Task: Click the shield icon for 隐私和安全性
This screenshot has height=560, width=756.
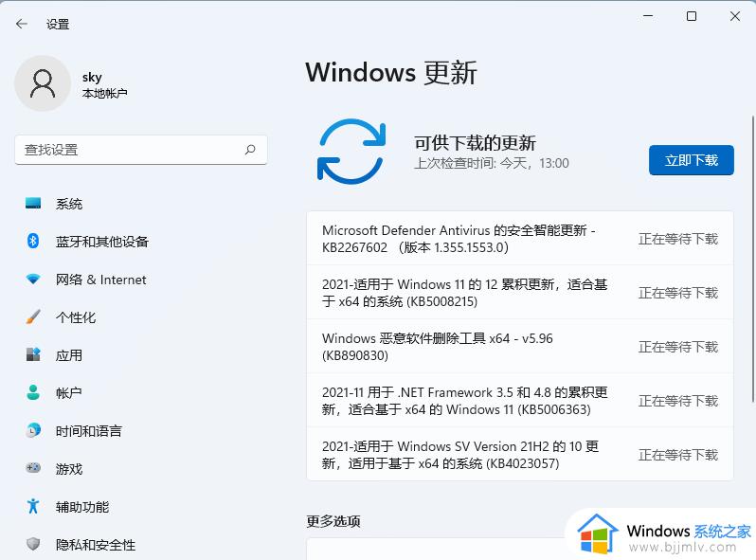Action: 33,544
